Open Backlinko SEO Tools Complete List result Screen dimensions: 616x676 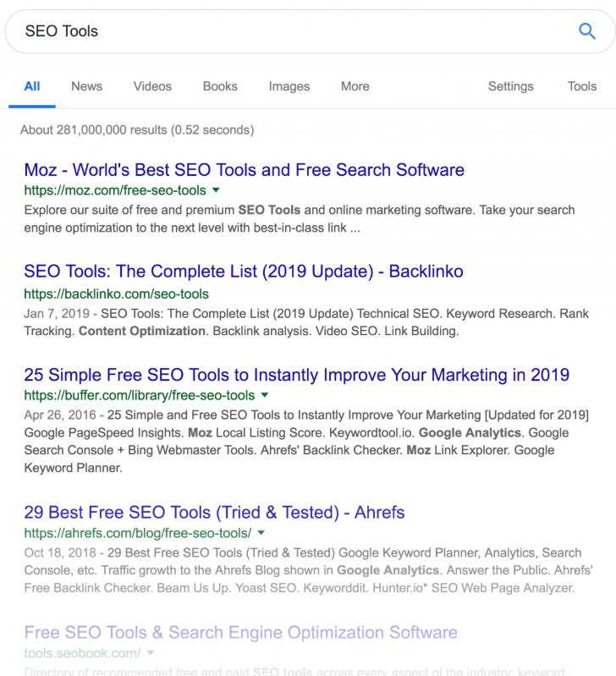(244, 272)
